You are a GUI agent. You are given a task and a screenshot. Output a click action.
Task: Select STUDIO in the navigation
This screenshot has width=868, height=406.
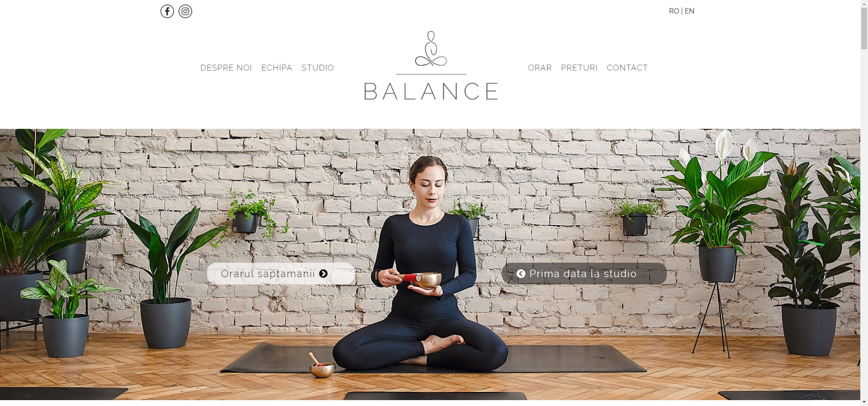(317, 68)
